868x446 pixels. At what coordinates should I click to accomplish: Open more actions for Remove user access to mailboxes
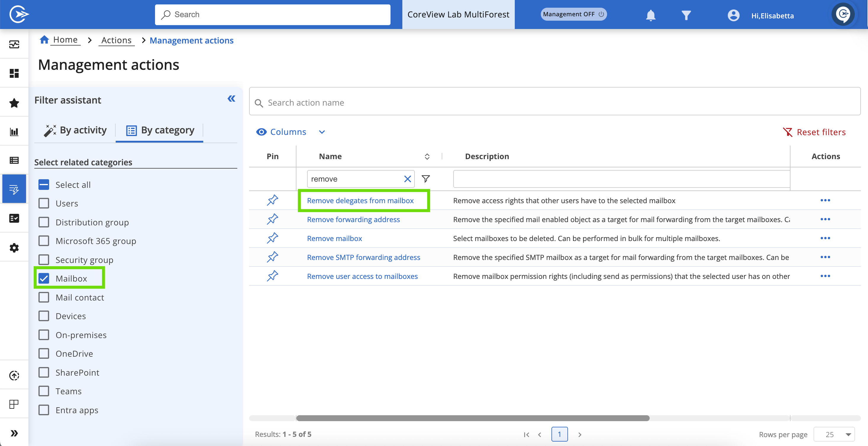tap(825, 276)
